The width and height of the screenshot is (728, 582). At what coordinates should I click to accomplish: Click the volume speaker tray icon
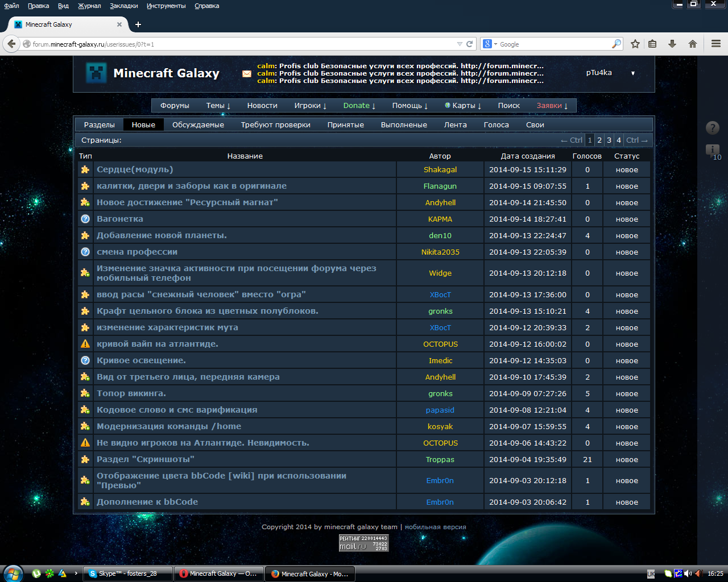coord(688,573)
